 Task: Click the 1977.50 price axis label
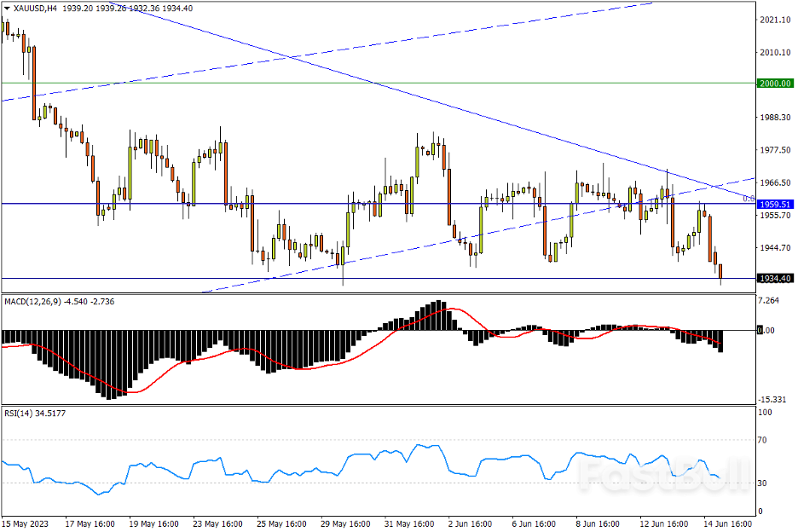(x=775, y=150)
